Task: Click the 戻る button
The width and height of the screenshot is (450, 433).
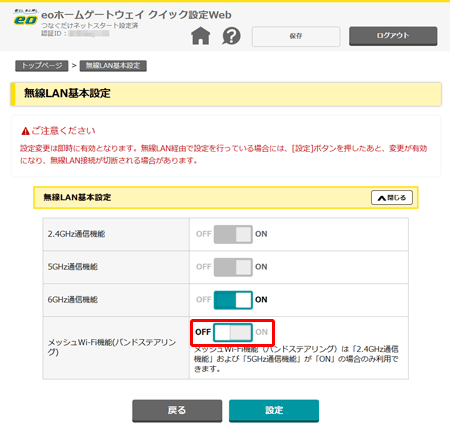Action: tap(177, 411)
